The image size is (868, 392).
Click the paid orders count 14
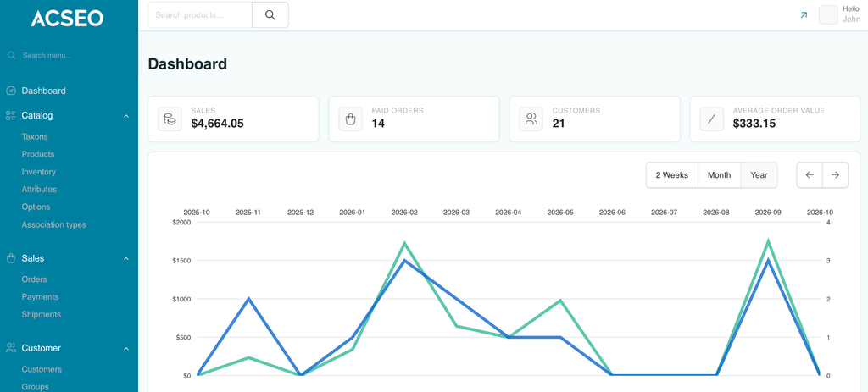pos(378,124)
